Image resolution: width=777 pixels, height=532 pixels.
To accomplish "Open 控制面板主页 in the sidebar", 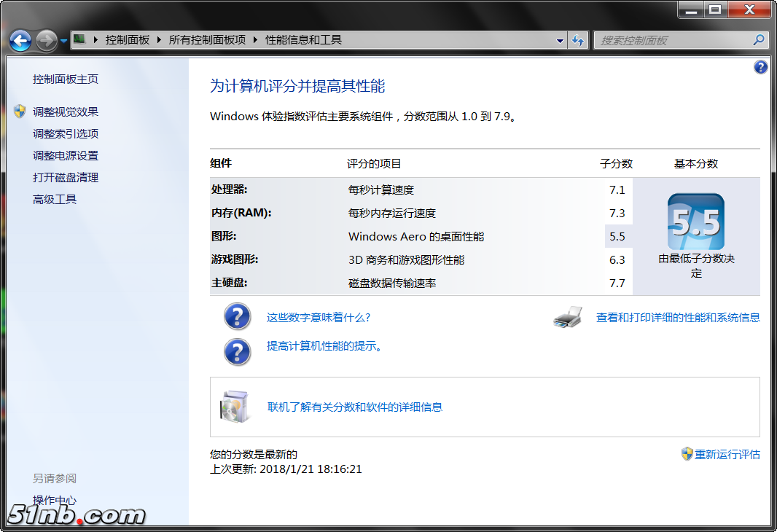I will tap(66, 79).
